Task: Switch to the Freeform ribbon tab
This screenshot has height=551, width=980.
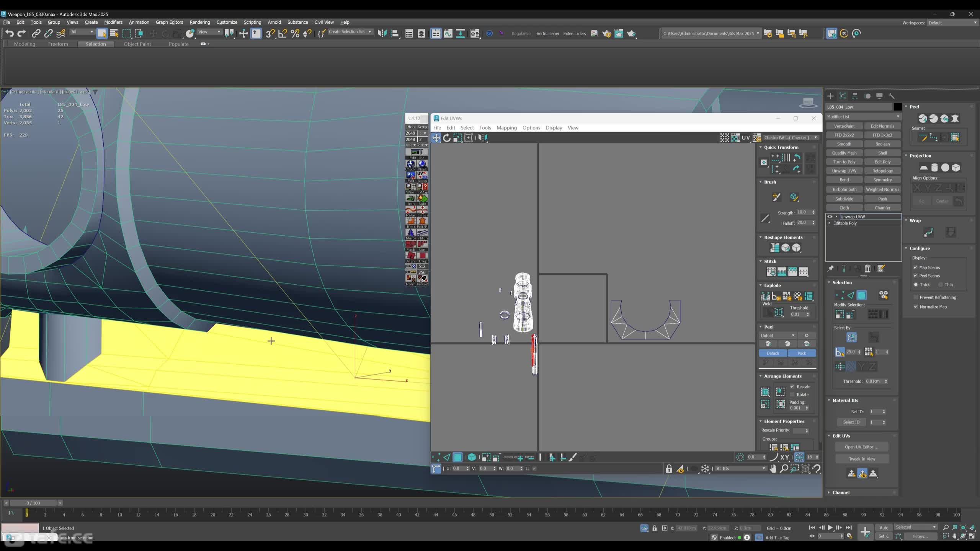Action: (x=58, y=44)
